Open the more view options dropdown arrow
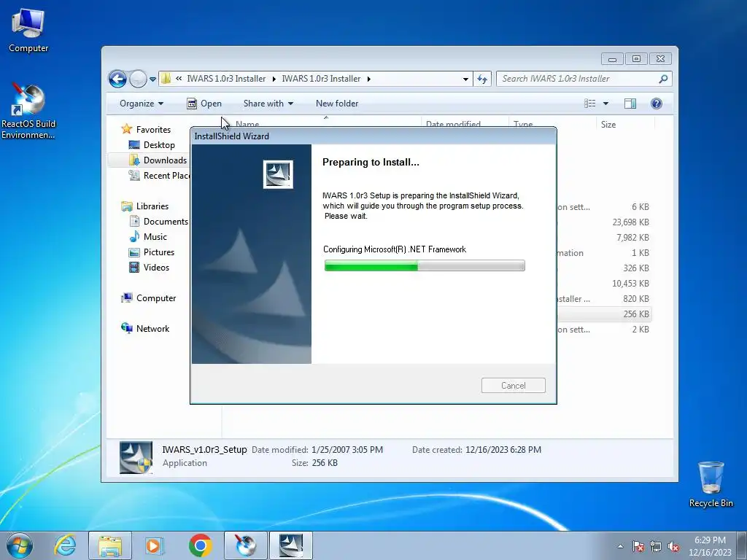Screen dimensions: 747x560 [x=605, y=104]
